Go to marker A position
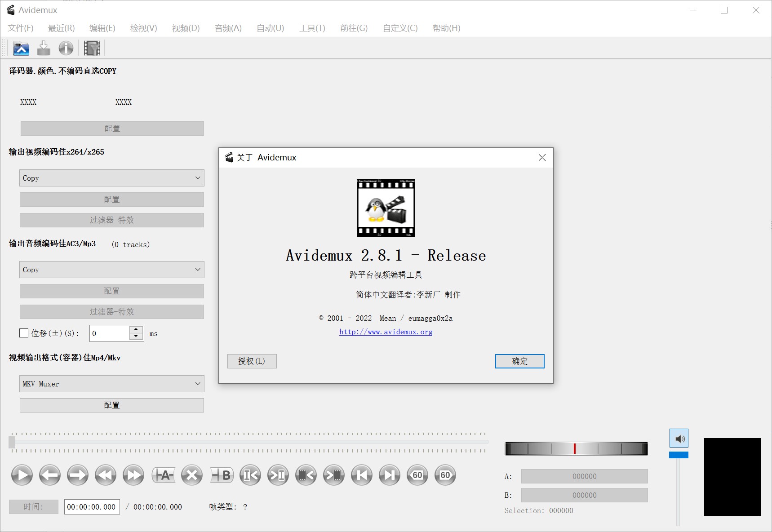Image resolution: width=772 pixels, height=532 pixels. 250,475
